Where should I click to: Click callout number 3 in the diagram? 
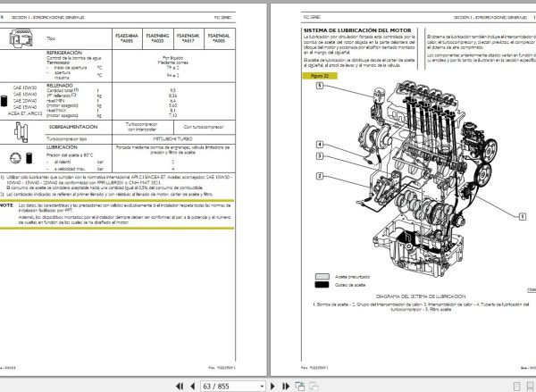(319, 156)
